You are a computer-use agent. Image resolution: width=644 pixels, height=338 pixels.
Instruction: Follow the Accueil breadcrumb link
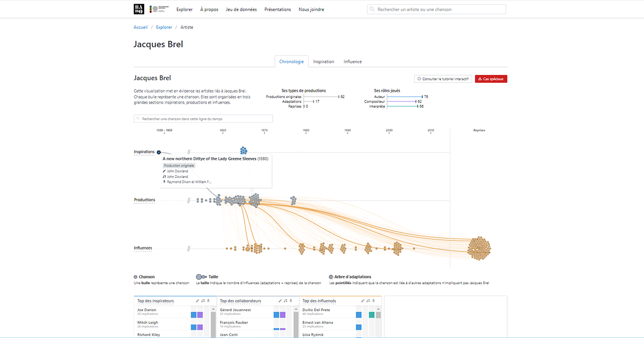[141, 27]
